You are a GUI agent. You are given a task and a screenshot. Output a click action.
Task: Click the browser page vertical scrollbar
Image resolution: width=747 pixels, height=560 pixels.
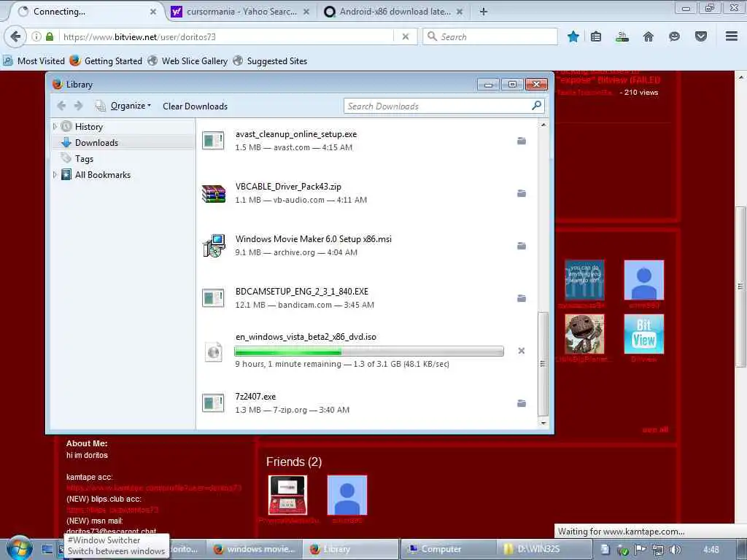point(740,286)
